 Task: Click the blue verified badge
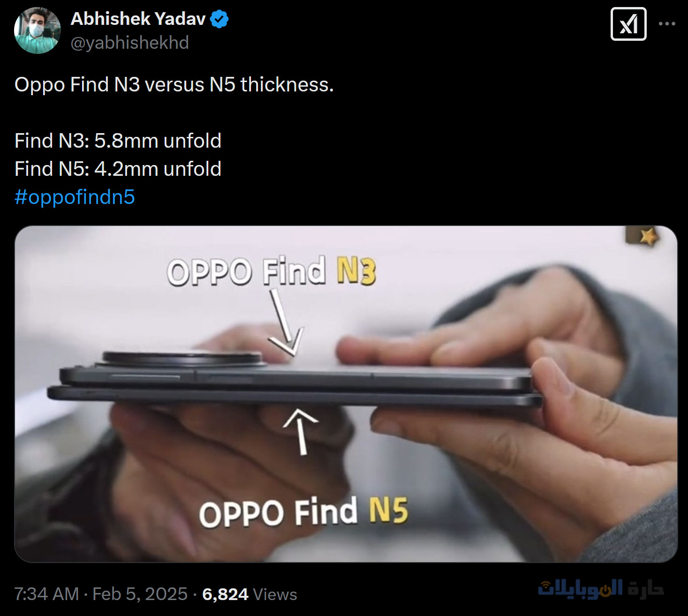[x=219, y=19]
